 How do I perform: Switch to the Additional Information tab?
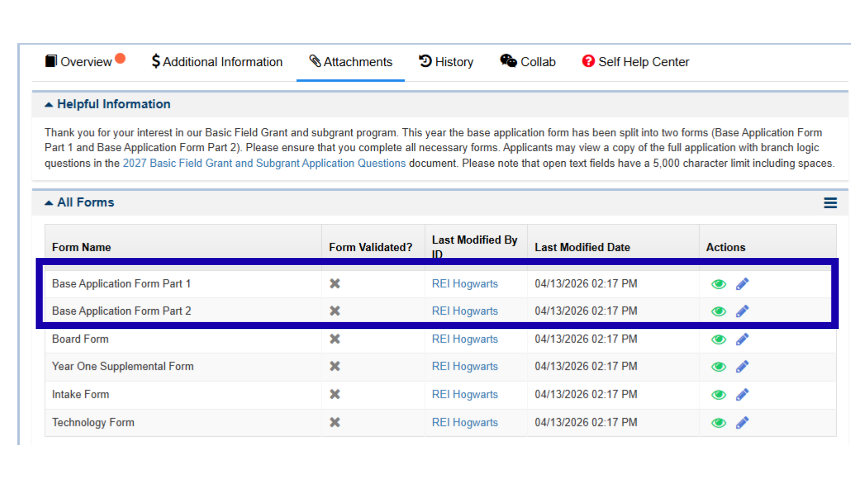pyautogui.click(x=217, y=62)
